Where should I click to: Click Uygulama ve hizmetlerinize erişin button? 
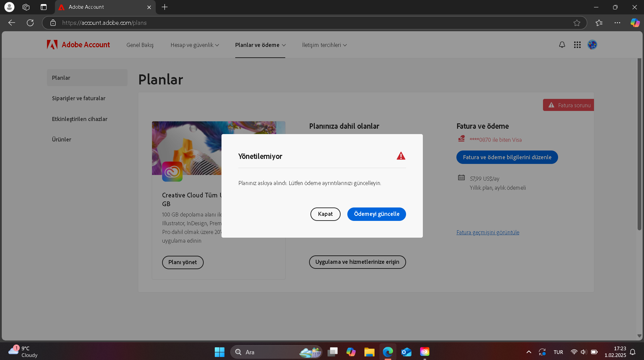357,262
